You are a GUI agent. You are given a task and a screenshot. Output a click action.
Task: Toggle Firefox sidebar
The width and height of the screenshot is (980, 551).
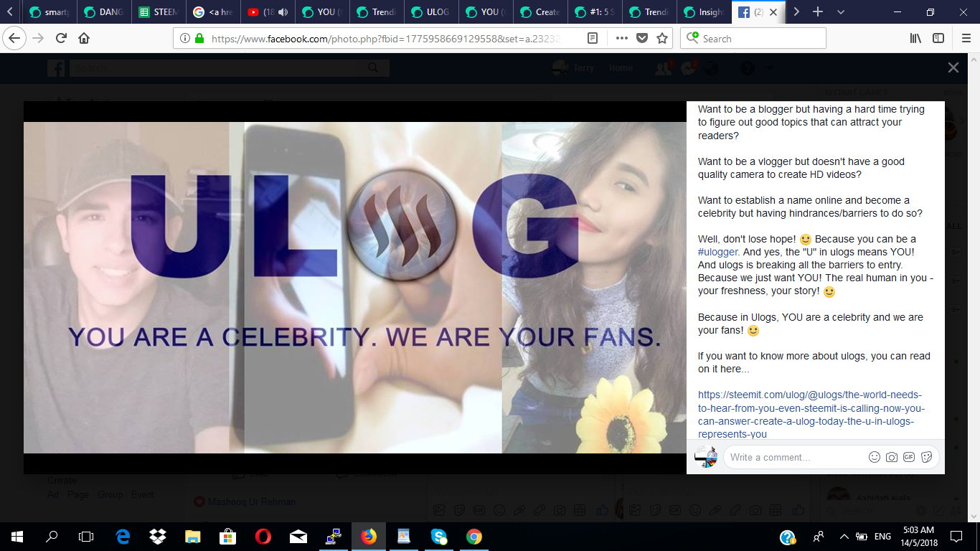pyautogui.click(x=938, y=38)
